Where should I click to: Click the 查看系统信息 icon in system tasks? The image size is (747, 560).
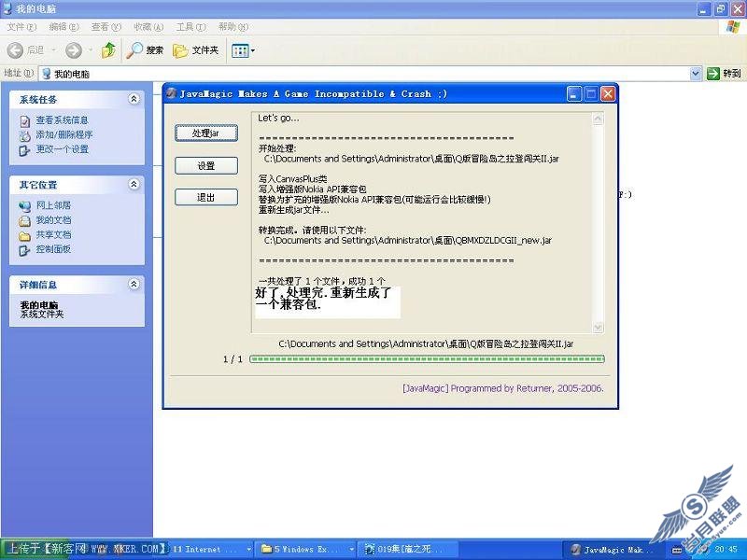[x=25, y=121]
